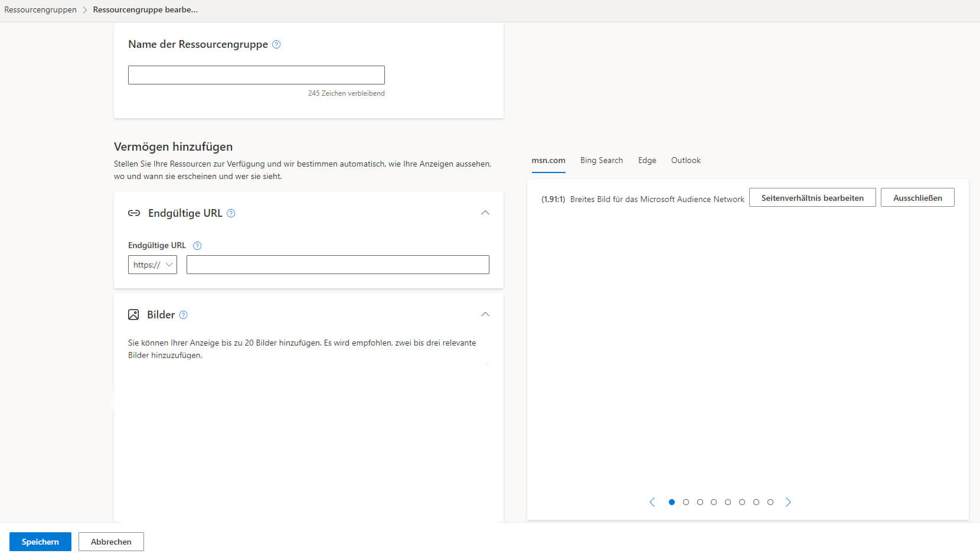This screenshot has width=980, height=560.
Task: Select the Edge preview tab
Action: click(647, 160)
